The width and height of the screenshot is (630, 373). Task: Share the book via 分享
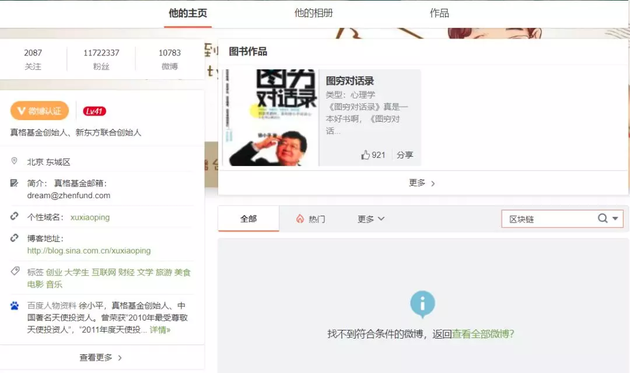click(x=405, y=155)
